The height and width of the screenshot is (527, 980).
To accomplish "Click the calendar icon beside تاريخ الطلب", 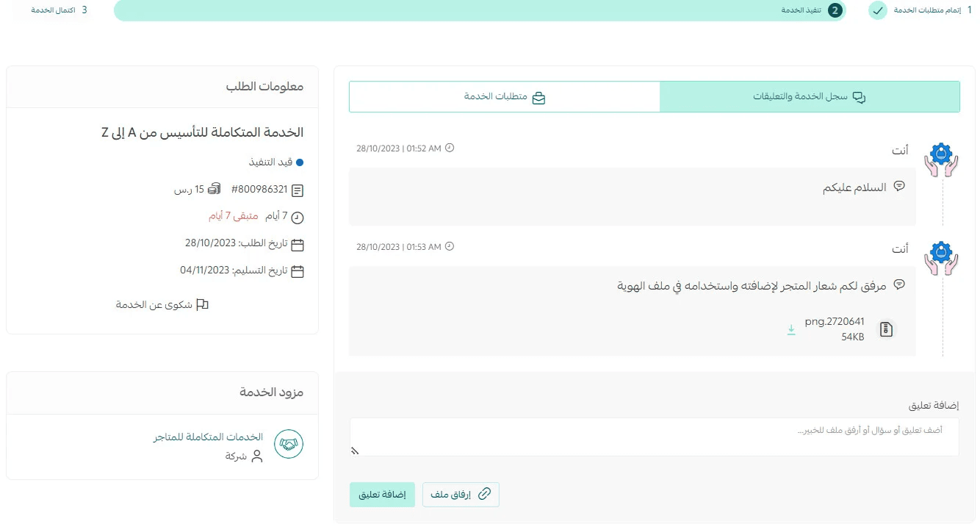I will (298, 244).
